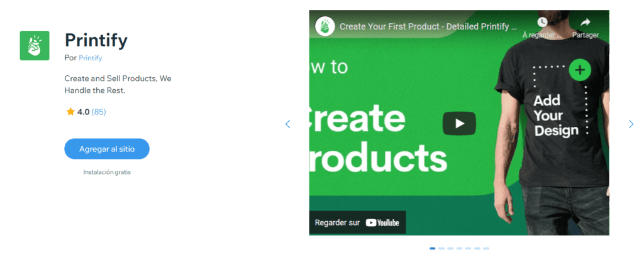Click the Partager share arrow icon
Image resolution: width=644 pixels, height=265 pixels.
586,22
